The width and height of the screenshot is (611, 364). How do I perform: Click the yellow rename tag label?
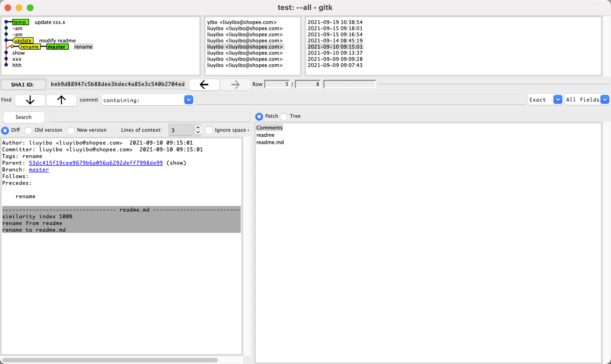(x=30, y=47)
